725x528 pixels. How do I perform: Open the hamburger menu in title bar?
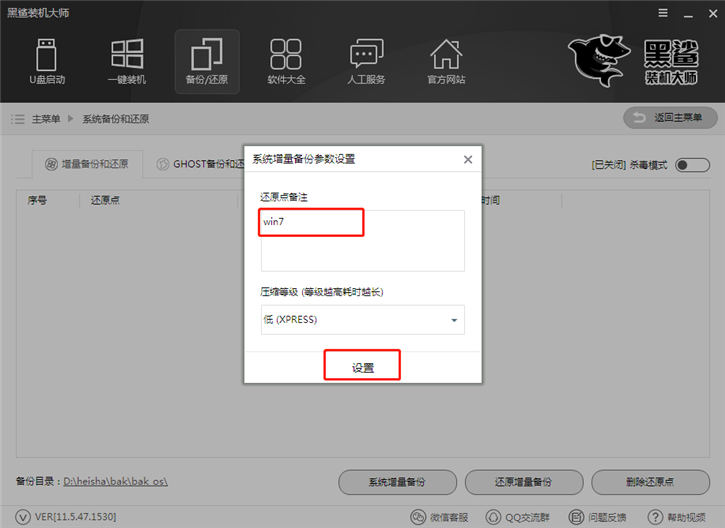pyautogui.click(x=662, y=13)
